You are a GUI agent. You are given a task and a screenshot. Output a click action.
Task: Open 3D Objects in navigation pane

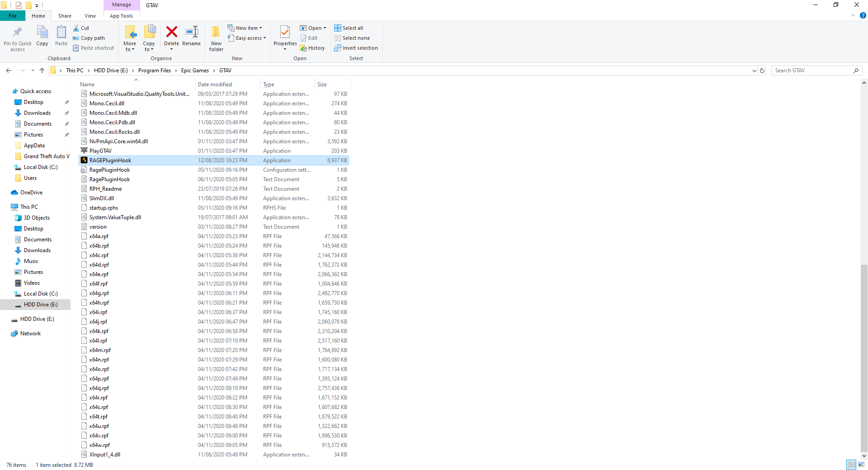click(33, 218)
